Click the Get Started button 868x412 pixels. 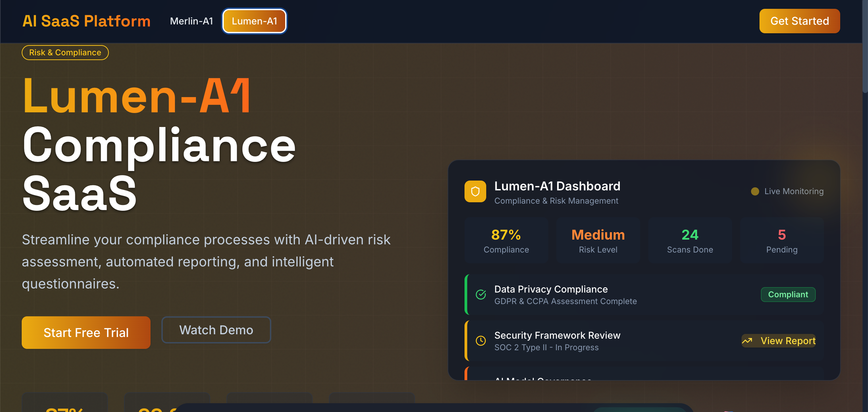coord(799,21)
